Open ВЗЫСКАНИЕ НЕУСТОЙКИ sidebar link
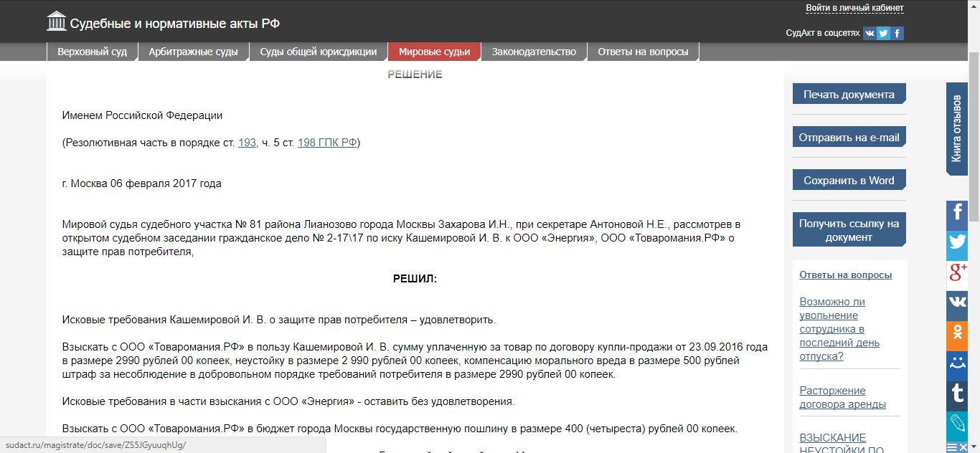Viewport: 980px width, 453px height. point(842,443)
